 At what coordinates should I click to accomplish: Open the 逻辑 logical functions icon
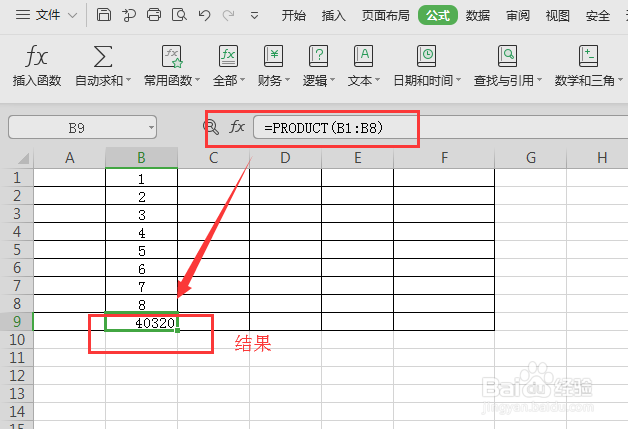point(318,56)
